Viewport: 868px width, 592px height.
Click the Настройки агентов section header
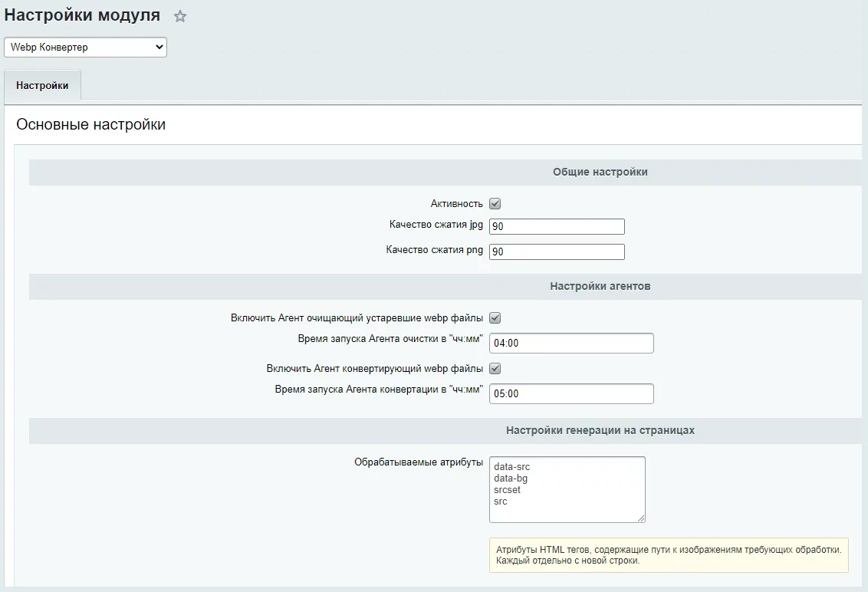click(x=600, y=287)
